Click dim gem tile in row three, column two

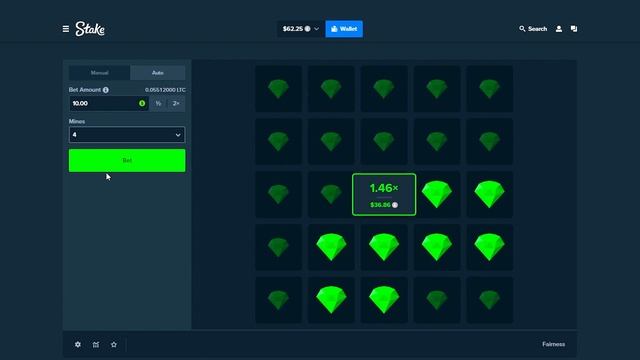tap(331, 194)
